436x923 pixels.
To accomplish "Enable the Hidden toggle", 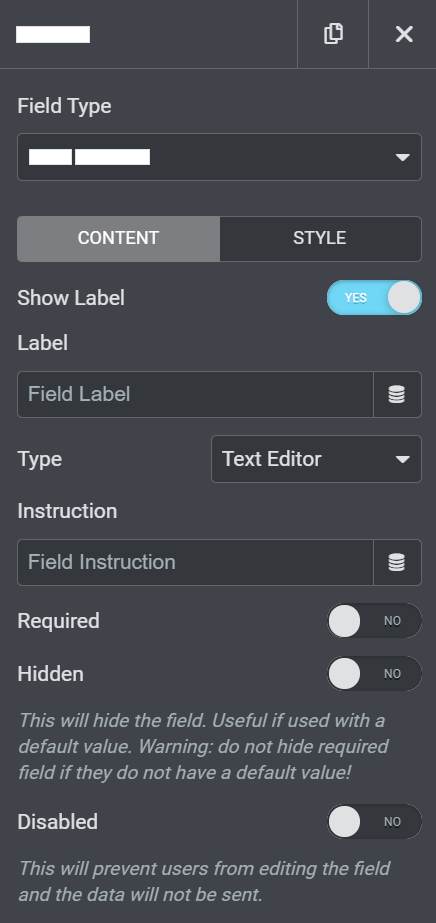I will pos(374,673).
